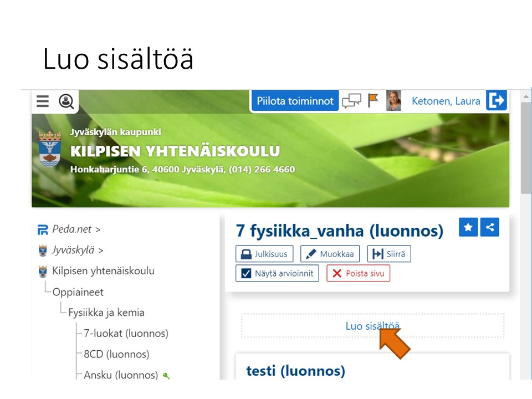Viewport: 532px width, 399px height.
Task: Click the search magnifier icon
Action: (66, 101)
